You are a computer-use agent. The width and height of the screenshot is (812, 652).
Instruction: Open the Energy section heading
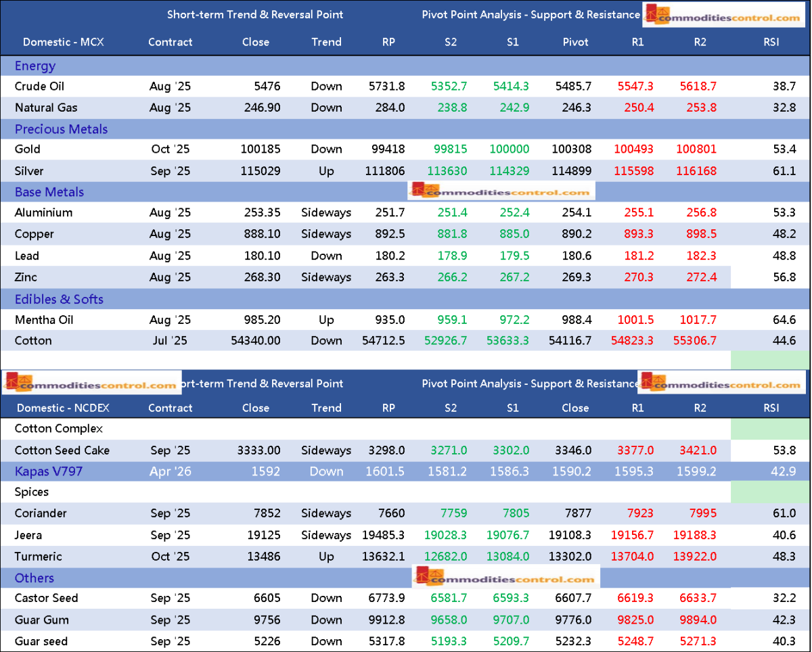coord(35,66)
